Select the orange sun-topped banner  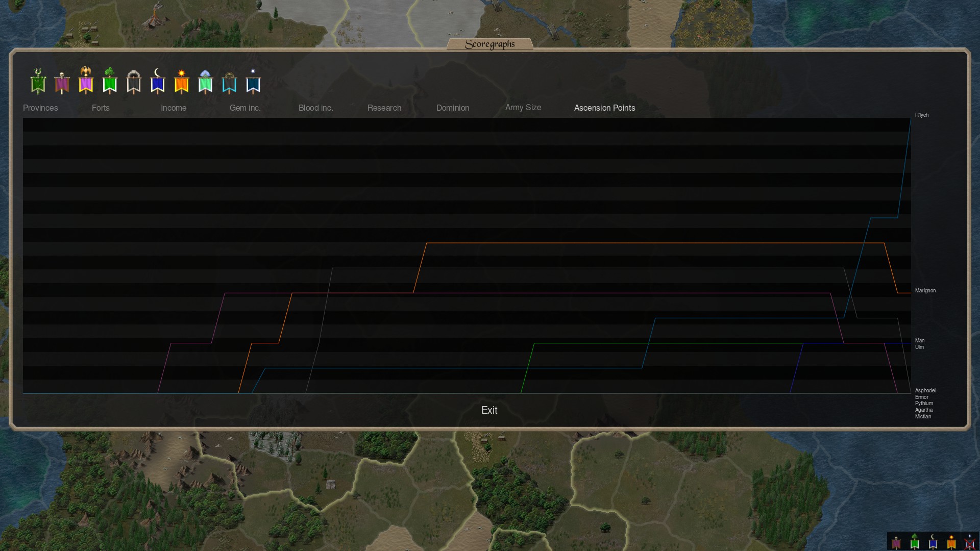[x=181, y=82]
